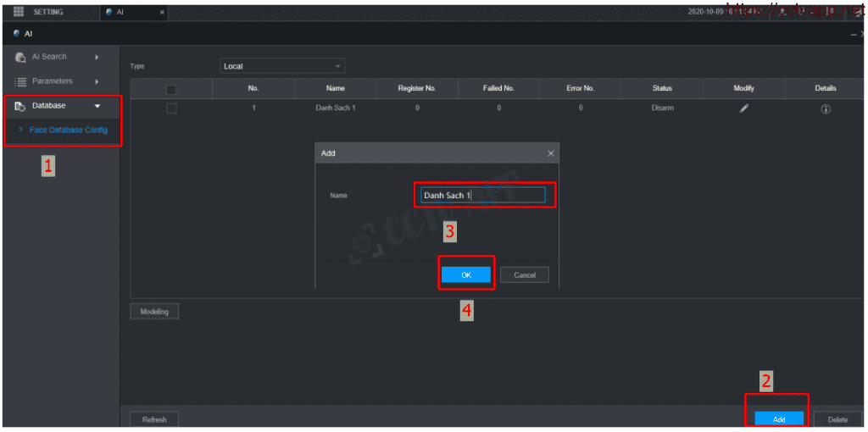Click the pencil Modify icon for Danh Sach 1
This screenshot has width=868, height=432.
[743, 108]
